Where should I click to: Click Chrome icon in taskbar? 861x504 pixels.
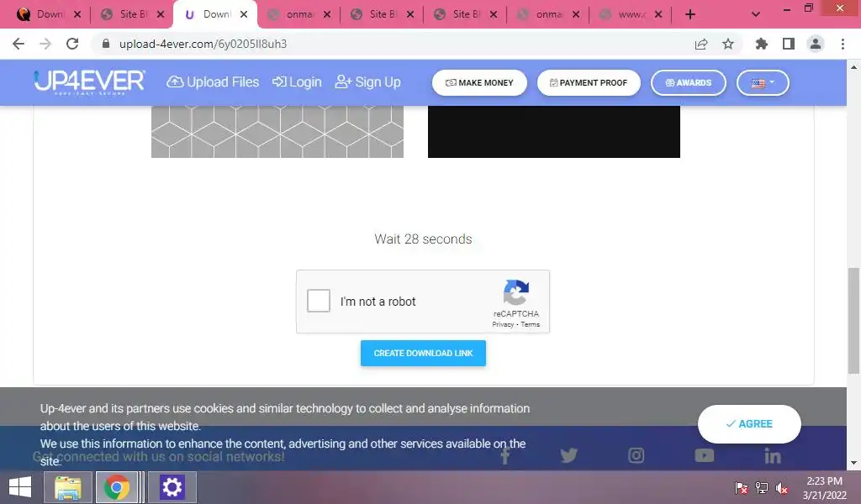(x=116, y=487)
